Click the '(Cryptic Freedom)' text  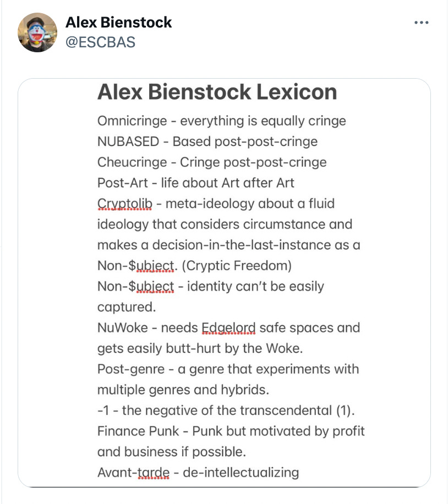pos(237,266)
